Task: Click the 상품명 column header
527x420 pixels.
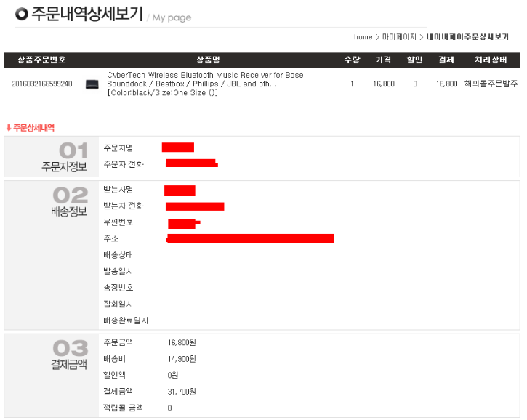Action: pyautogui.click(x=208, y=60)
